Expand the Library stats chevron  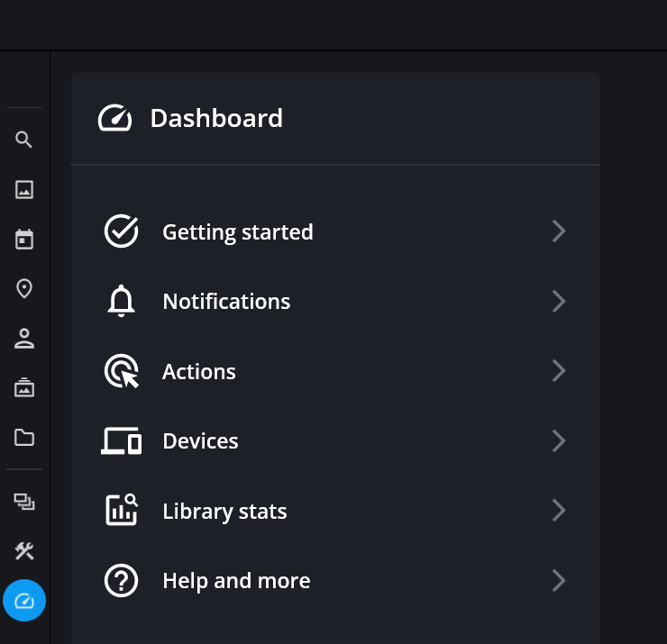[559, 511]
